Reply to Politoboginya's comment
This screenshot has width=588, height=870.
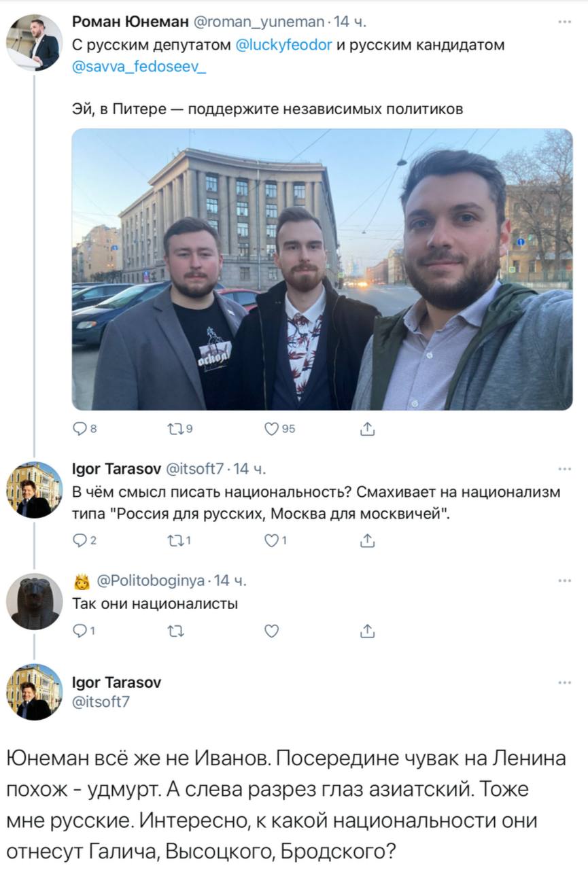point(79,631)
